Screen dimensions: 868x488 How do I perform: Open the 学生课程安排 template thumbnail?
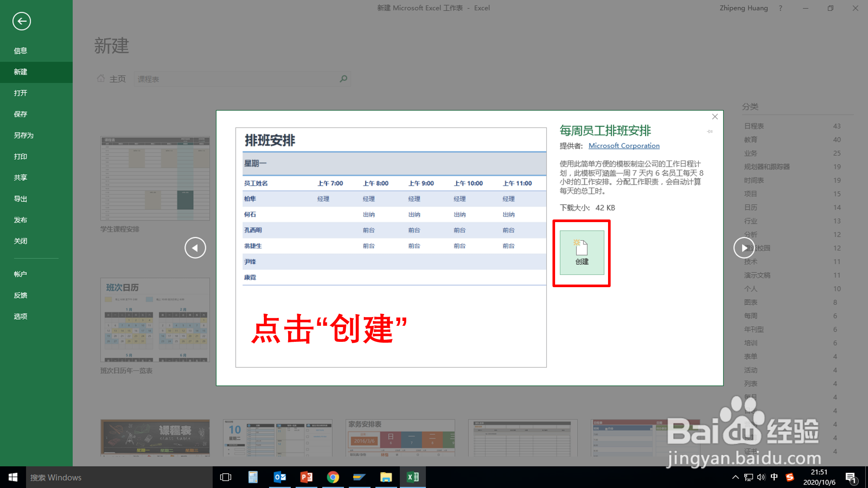coord(155,178)
